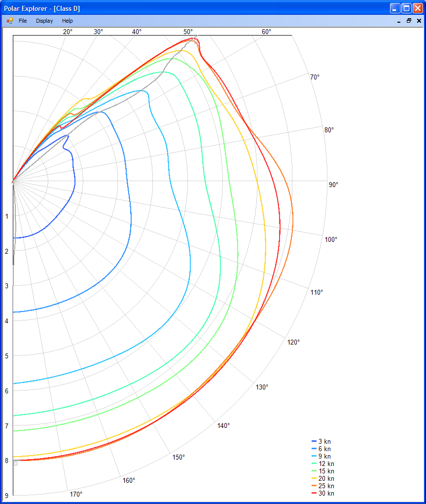Image resolution: width=426 pixels, height=504 pixels.
Task: Click the speed axis label 5
Action: click(x=7, y=356)
